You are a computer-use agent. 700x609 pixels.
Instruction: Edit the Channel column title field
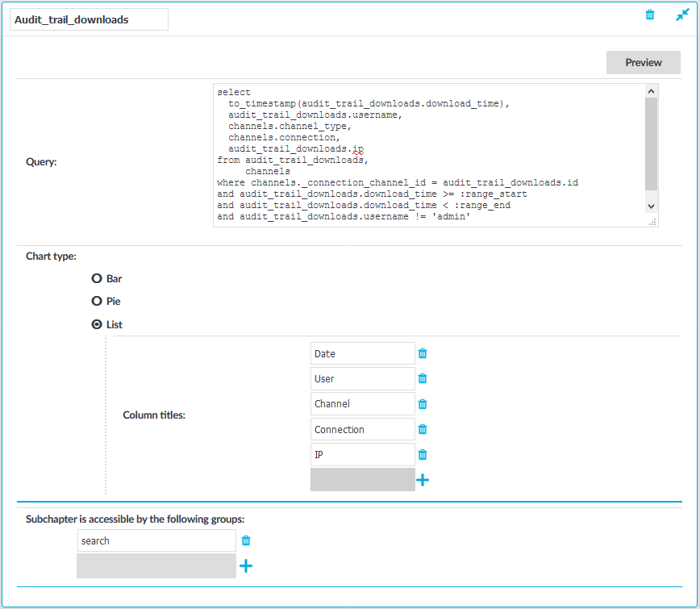[363, 403]
